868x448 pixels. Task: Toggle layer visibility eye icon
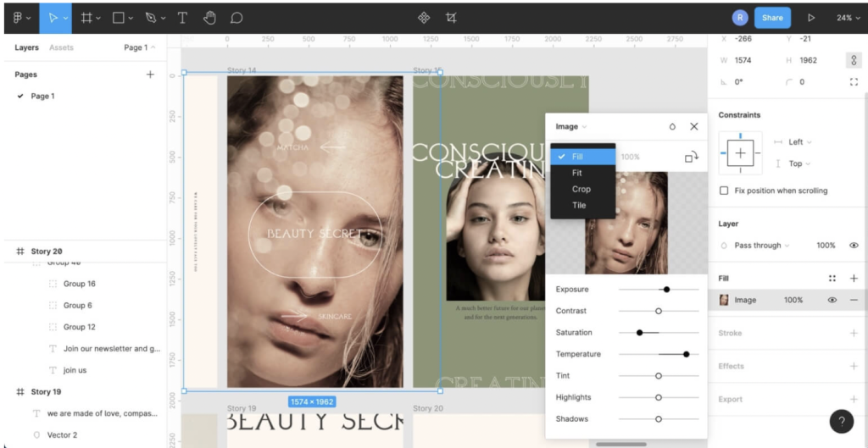pos(854,245)
